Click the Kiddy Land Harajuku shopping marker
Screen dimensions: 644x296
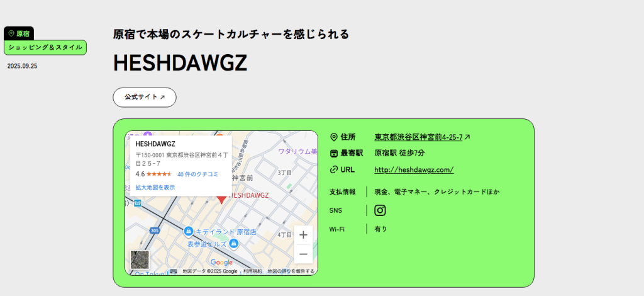tap(188, 232)
